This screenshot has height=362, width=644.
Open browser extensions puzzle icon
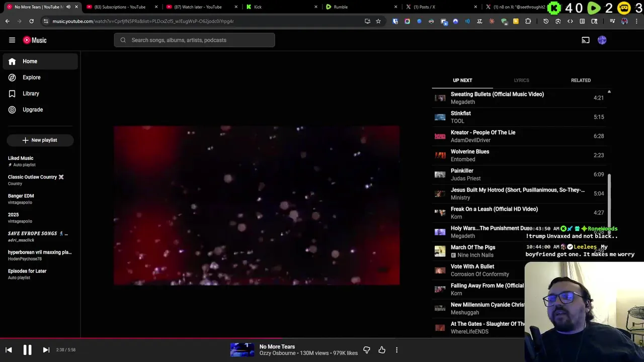pyautogui.click(x=528, y=21)
